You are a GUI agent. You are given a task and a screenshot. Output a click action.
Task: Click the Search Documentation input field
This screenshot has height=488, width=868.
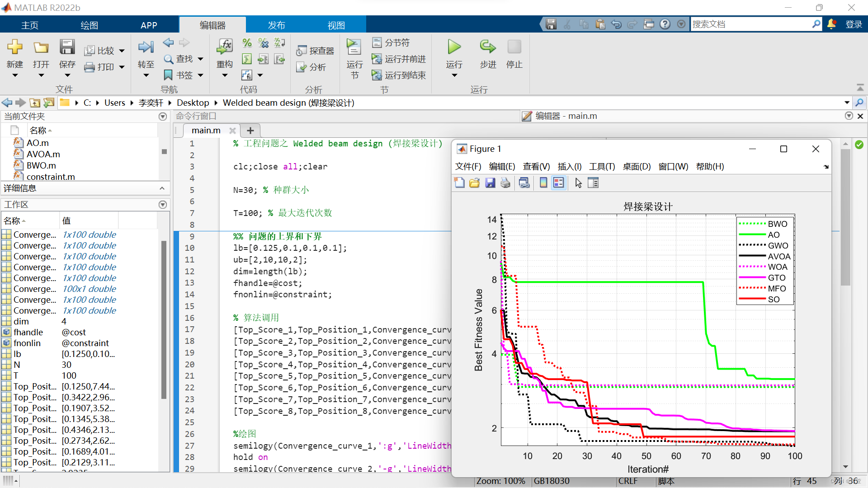751,24
